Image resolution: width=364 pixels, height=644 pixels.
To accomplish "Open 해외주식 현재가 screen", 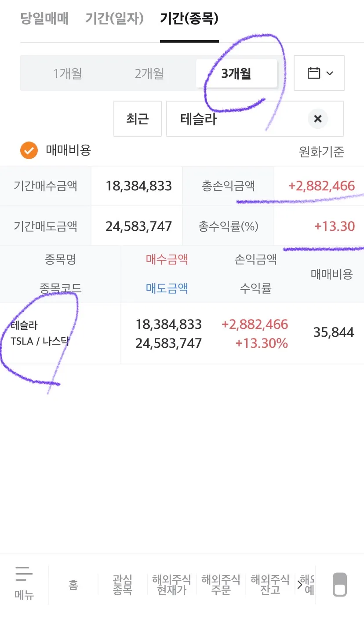I will (171, 584).
